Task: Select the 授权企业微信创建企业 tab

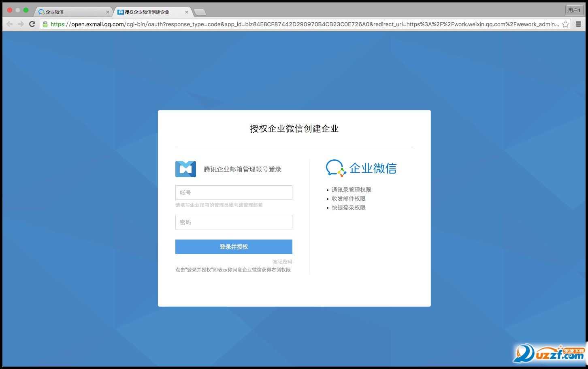Action: coord(152,12)
